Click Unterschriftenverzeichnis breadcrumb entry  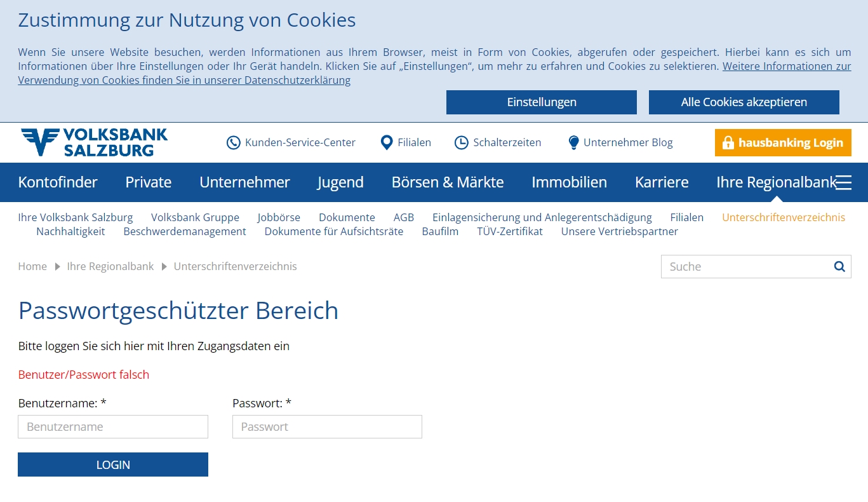pos(236,266)
